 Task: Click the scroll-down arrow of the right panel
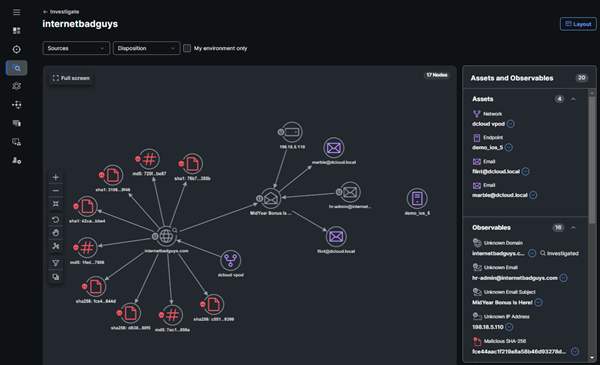click(592, 358)
